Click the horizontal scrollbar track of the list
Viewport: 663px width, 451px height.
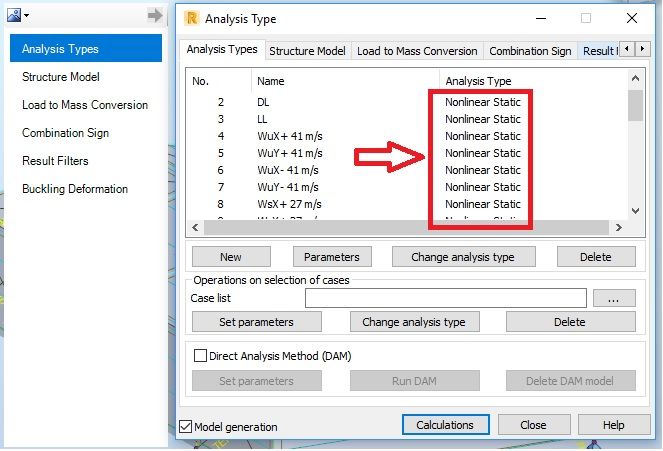(x=406, y=227)
